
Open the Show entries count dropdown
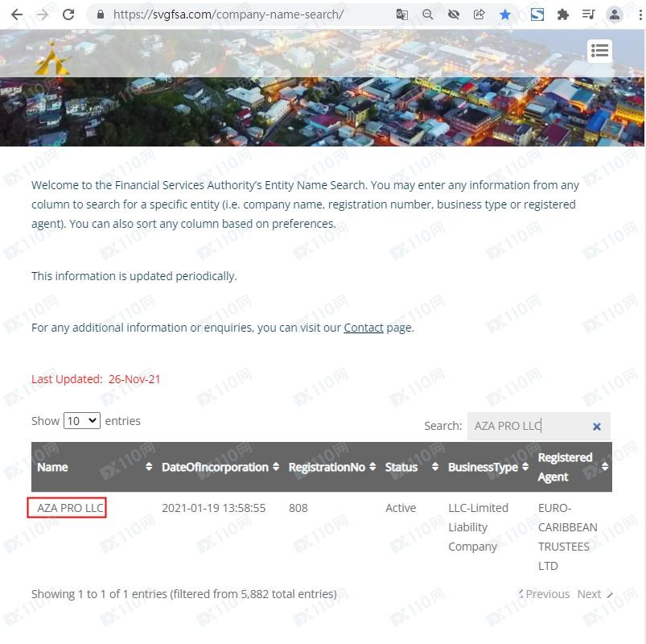pyautogui.click(x=82, y=420)
